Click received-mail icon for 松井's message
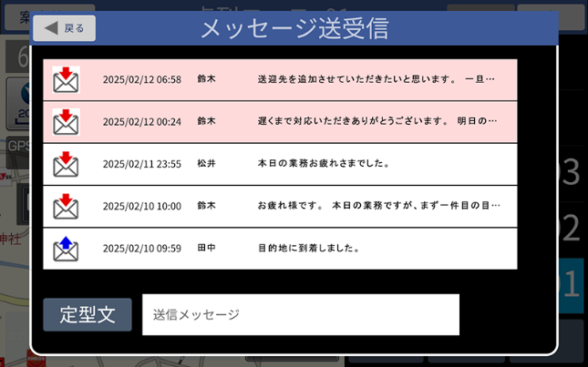 (x=66, y=164)
